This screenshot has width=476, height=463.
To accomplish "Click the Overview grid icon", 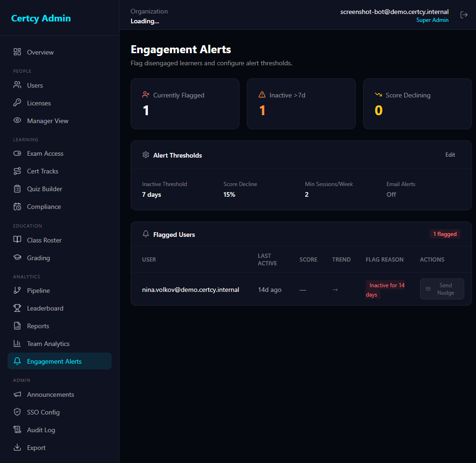I will coord(17,52).
